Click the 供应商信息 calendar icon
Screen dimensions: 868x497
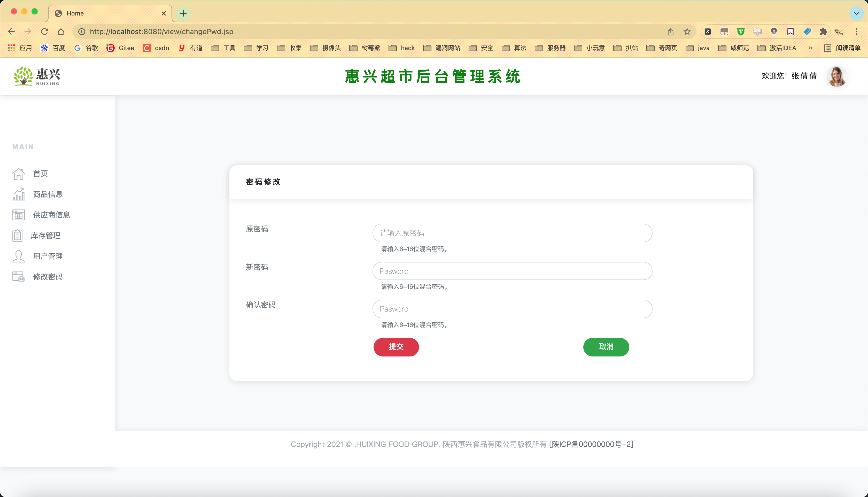tap(18, 215)
